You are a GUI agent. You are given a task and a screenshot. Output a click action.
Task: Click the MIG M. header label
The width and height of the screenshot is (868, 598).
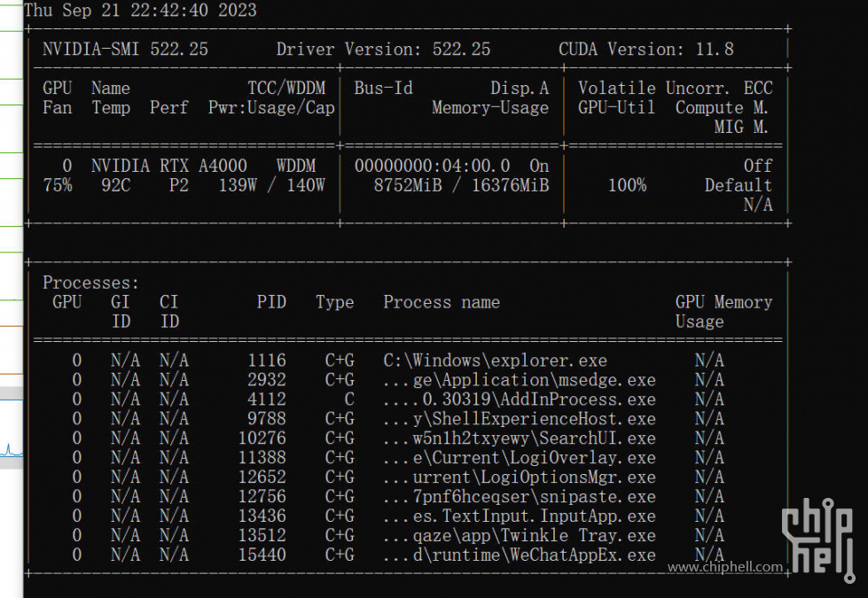coord(740,127)
